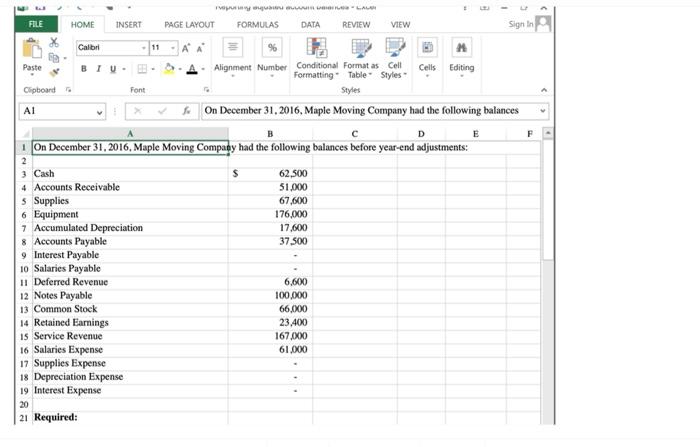This screenshot has height=447, width=700.
Task: Select the Format Painter brush
Action: pyautogui.click(x=54, y=72)
